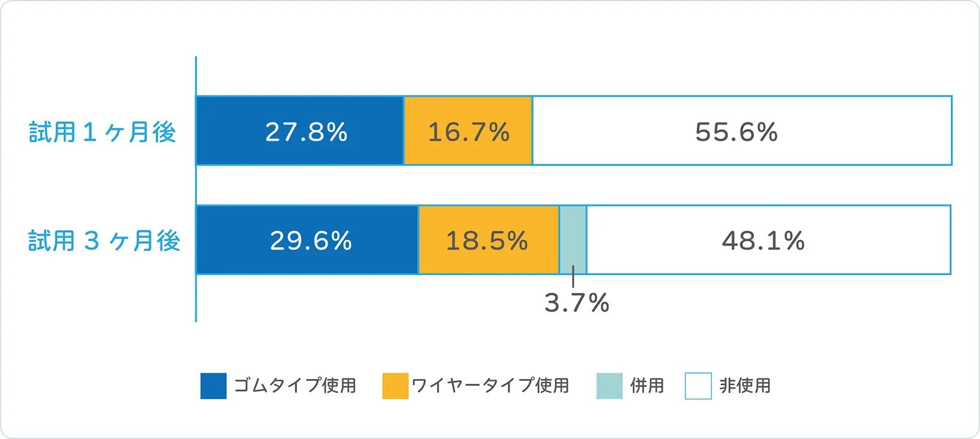The height and width of the screenshot is (439, 980).
Task: Click the small teal 併用 bar segment
Action: tap(573, 239)
